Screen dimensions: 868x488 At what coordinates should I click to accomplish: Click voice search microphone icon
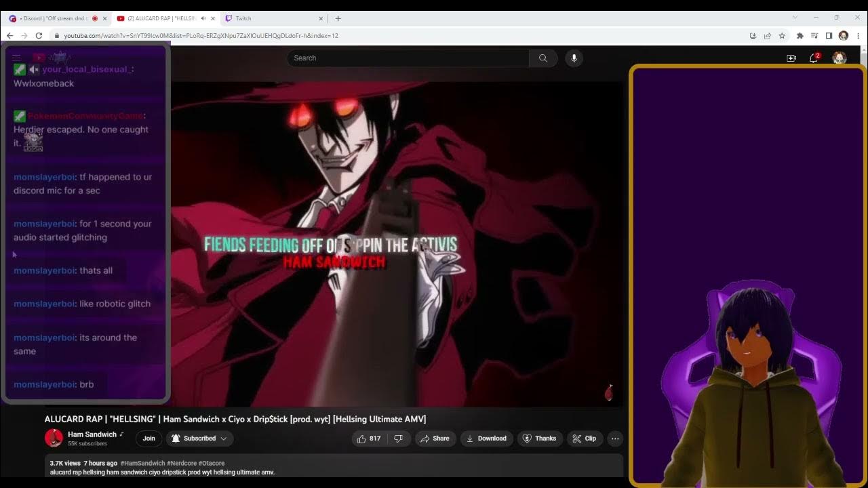(574, 58)
